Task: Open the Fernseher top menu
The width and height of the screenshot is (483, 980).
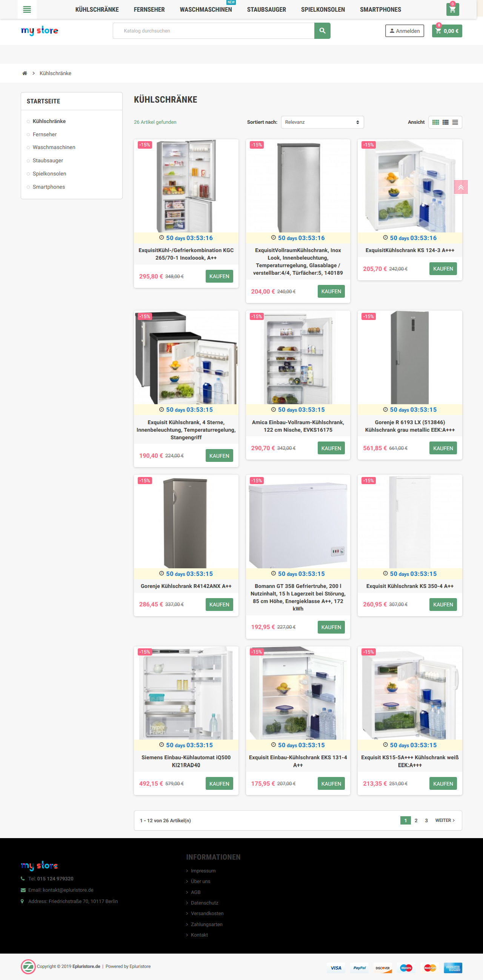Action: [149, 9]
